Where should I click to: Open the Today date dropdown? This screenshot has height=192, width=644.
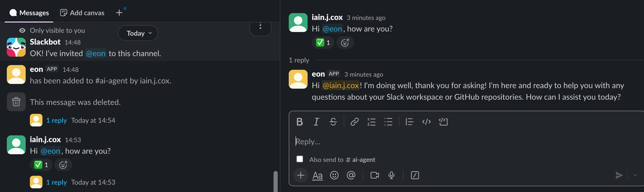pos(138,33)
